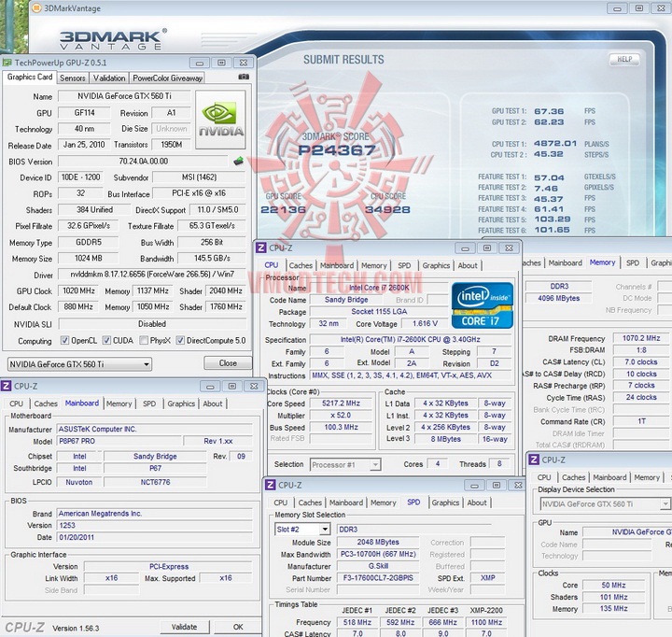Click the BIOS save chip icon in GPU-Z
Viewport: 672px width, 637px height.
tap(238, 162)
